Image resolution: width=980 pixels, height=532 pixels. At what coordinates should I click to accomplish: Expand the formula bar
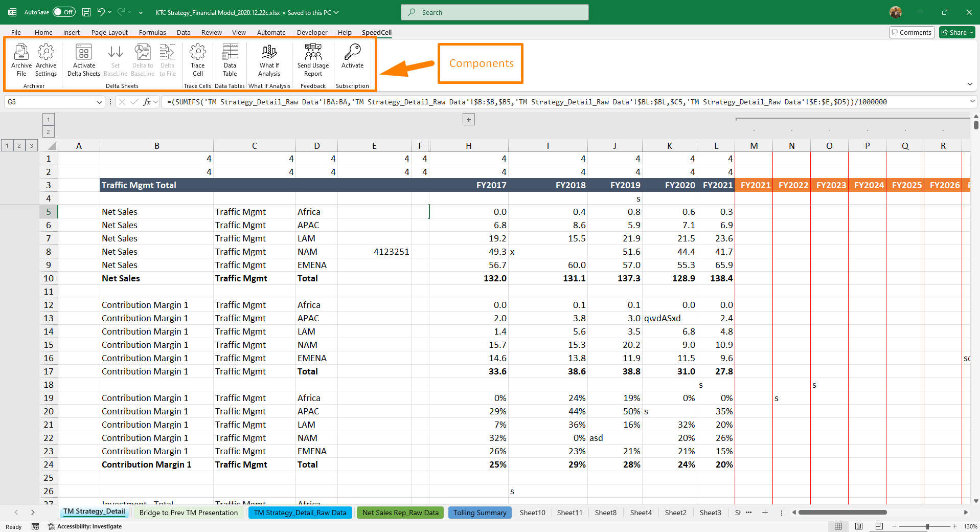(972, 102)
